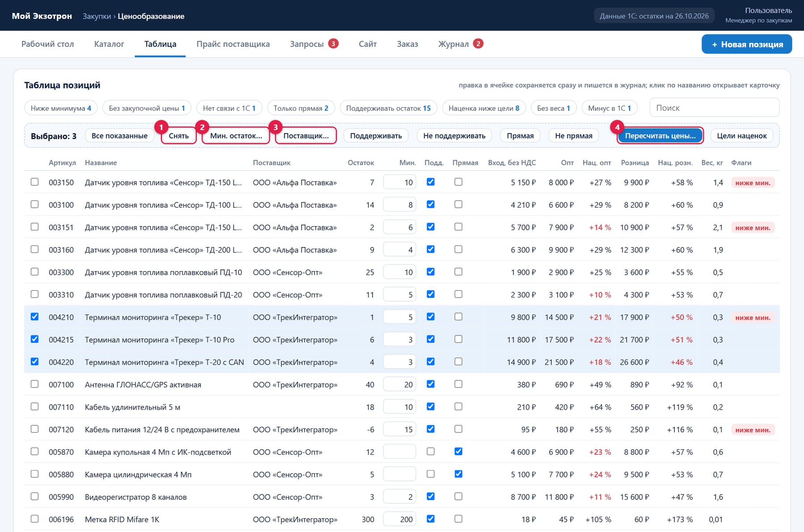Image resolution: width=804 pixels, height=532 pixels.
Task: Select Все показанные rows
Action: click(119, 136)
